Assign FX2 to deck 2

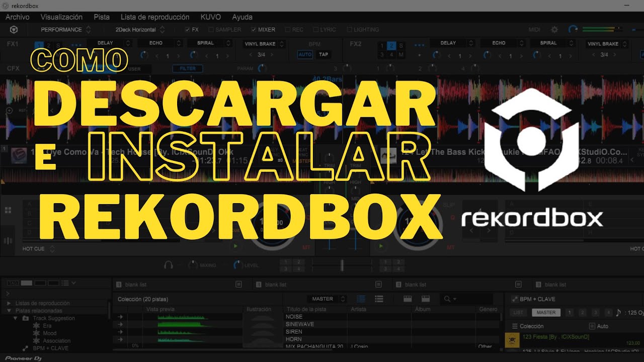coord(391,46)
